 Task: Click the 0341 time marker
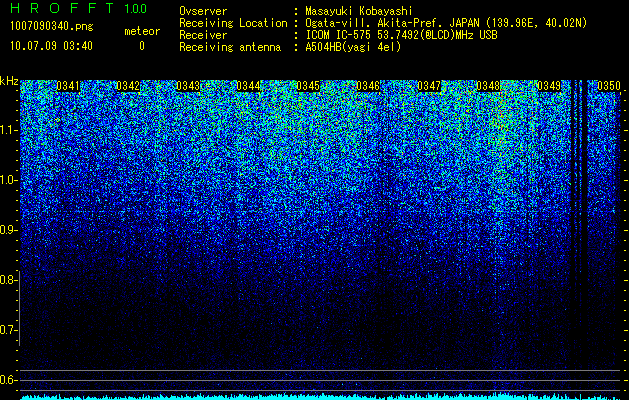tap(68, 86)
